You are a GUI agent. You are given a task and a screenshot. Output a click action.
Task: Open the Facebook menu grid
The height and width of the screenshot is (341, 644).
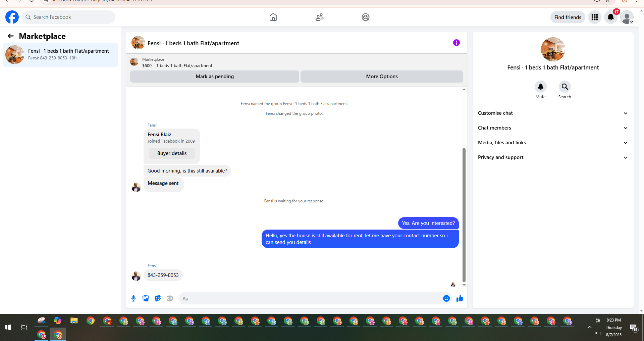click(x=595, y=17)
